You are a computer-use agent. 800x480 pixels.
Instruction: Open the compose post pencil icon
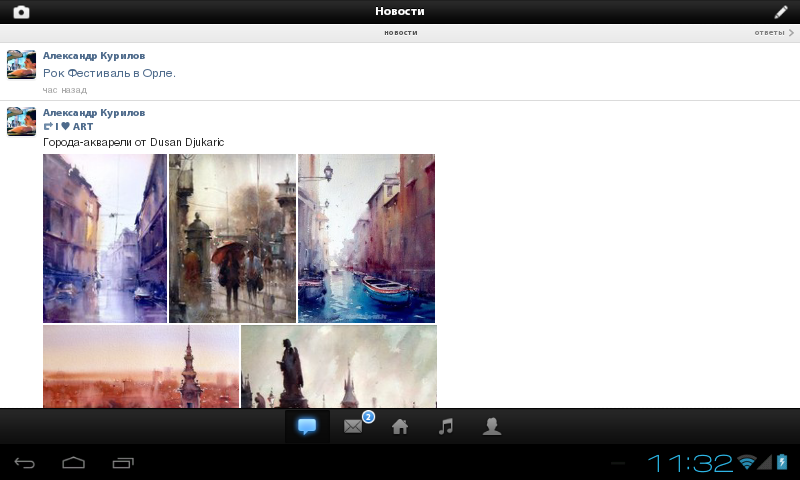coord(781,12)
